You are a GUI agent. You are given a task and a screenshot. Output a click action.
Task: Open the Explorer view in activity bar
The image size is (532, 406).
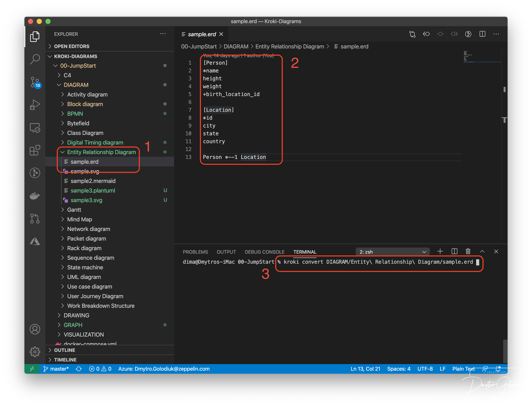pos(35,36)
